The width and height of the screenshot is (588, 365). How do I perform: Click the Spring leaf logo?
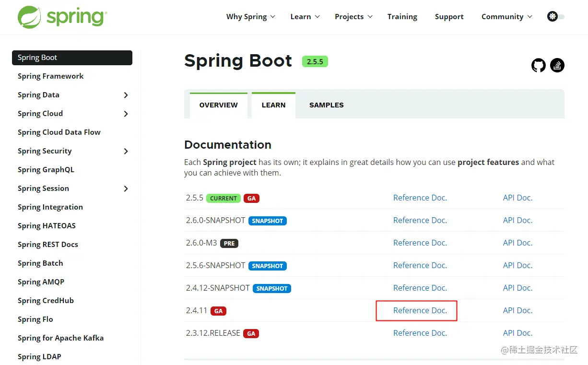[x=30, y=17]
